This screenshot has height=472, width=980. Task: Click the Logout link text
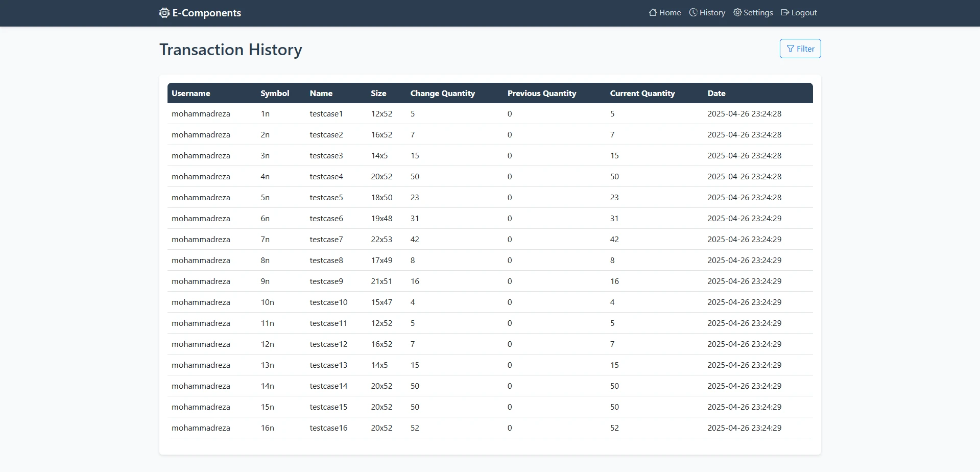click(804, 13)
